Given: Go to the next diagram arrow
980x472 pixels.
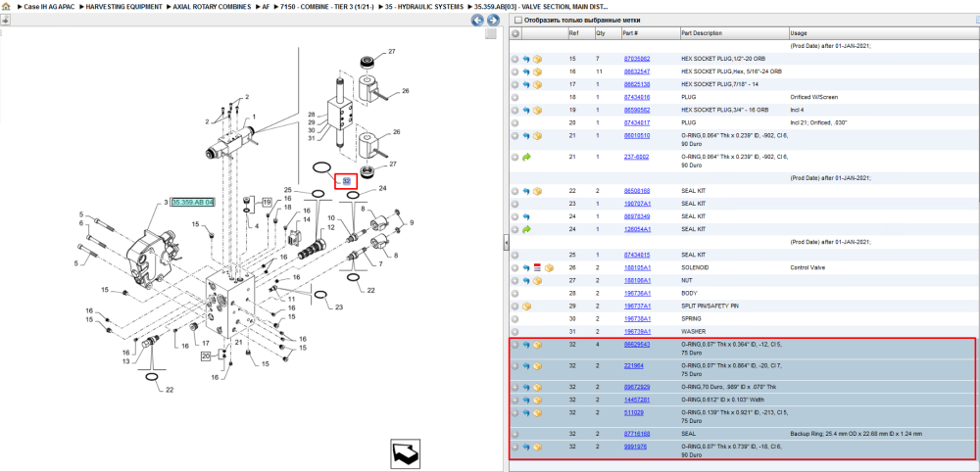Looking at the screenshot, I should point(493,20).
